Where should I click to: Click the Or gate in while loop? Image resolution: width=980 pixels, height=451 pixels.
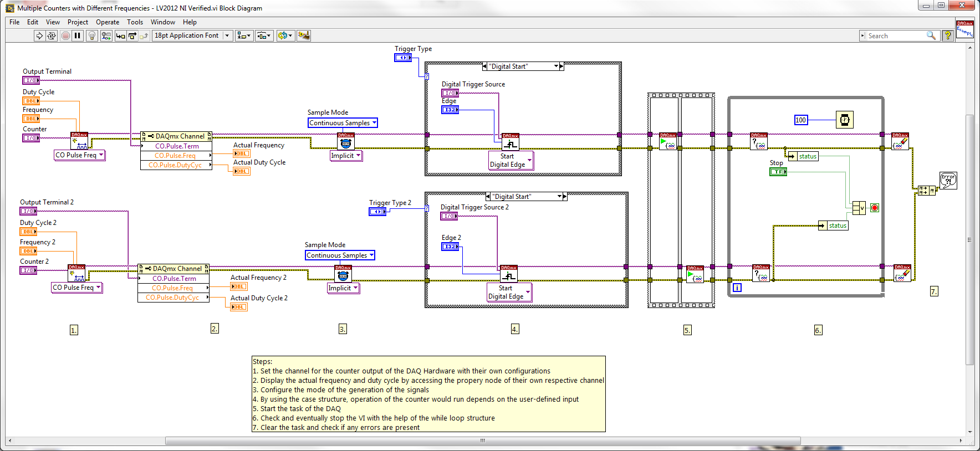[x=859, y=208]
